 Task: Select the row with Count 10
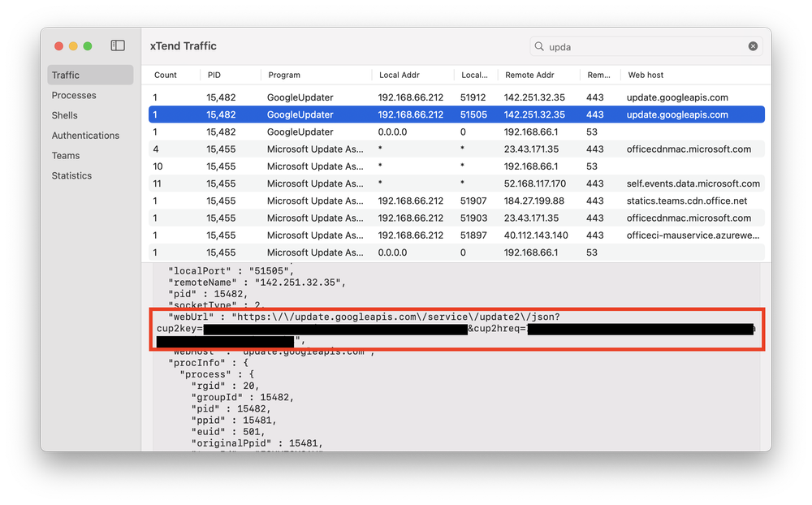(x=456, y=166)
